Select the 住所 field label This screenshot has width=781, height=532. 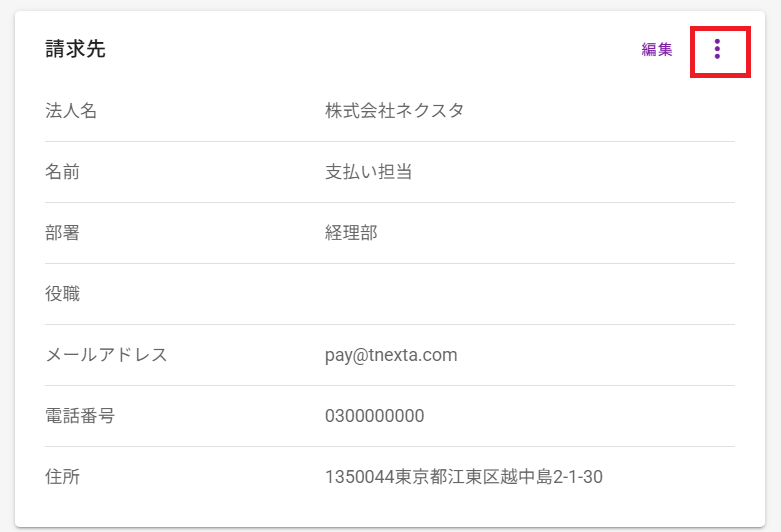62,477
